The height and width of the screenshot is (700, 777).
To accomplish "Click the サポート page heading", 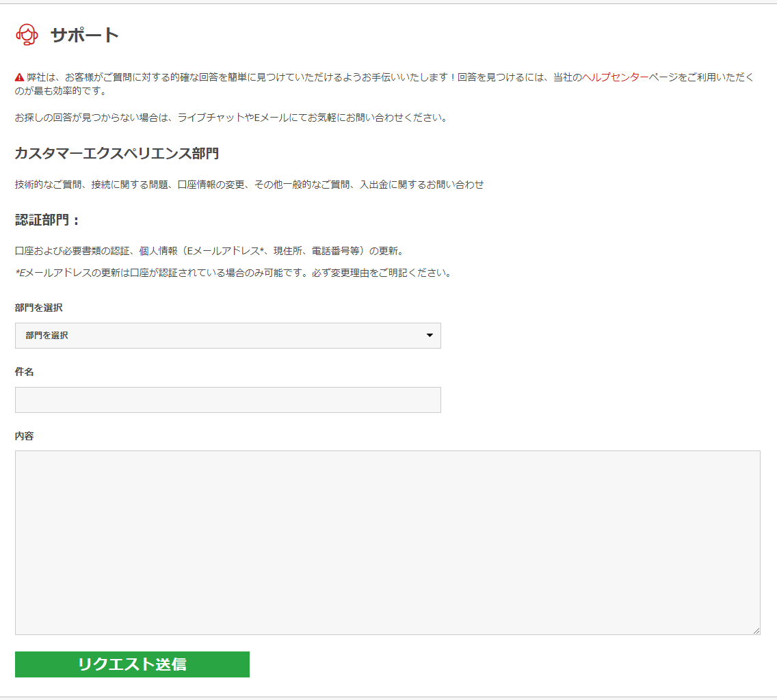I will coord(85,36).
